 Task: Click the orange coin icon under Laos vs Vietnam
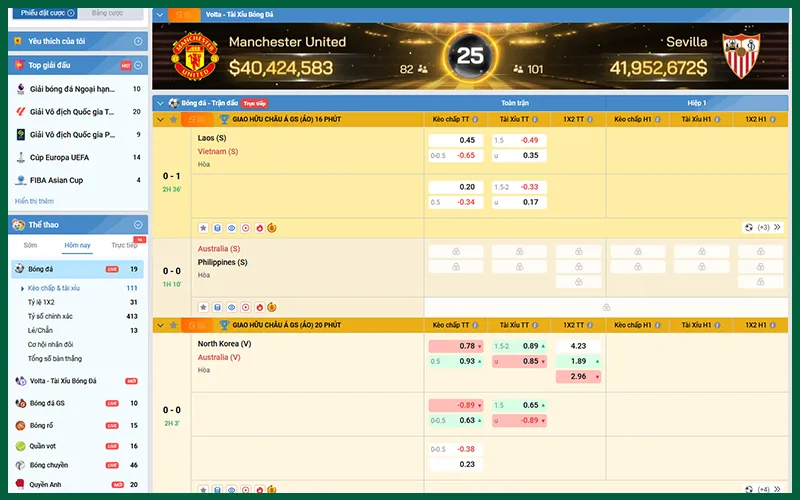tap(272, 228)
